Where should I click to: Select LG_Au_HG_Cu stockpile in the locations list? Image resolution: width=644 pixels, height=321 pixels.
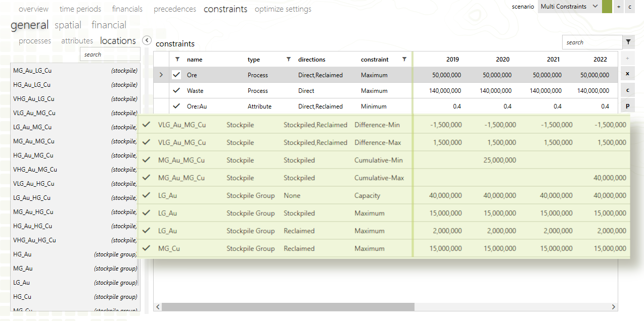click(x=74, y=197)
